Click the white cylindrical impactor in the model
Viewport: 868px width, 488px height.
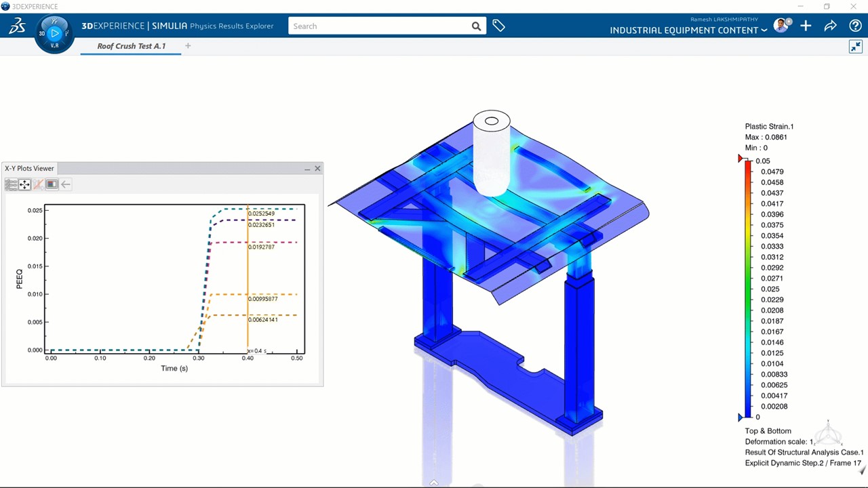(491, 155)
